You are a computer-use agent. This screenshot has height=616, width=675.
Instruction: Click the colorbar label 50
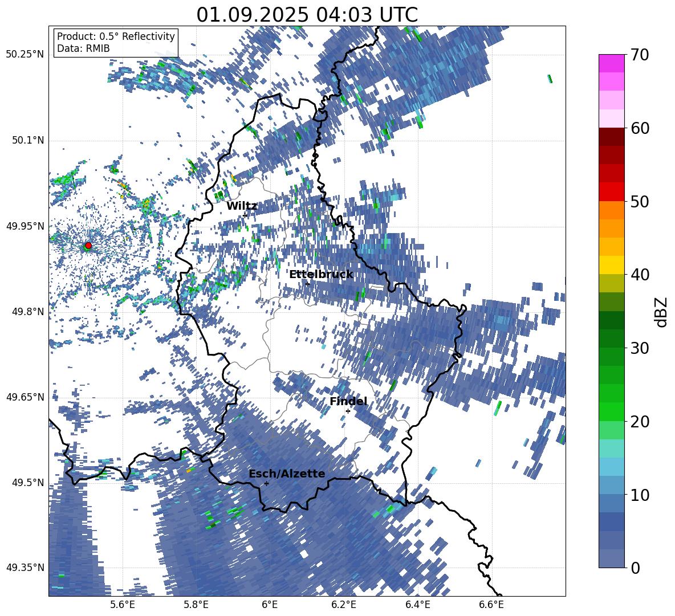click(x=639, y=201)
